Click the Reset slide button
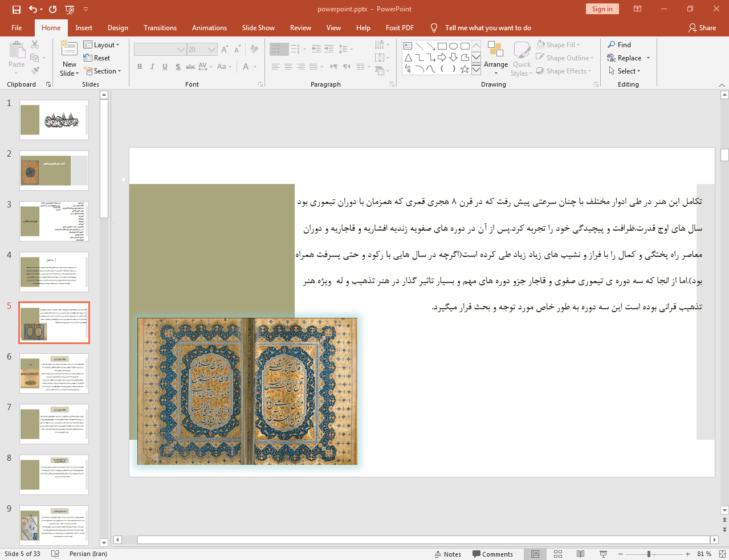The image size is (729, 560). [x=97, y=58]
